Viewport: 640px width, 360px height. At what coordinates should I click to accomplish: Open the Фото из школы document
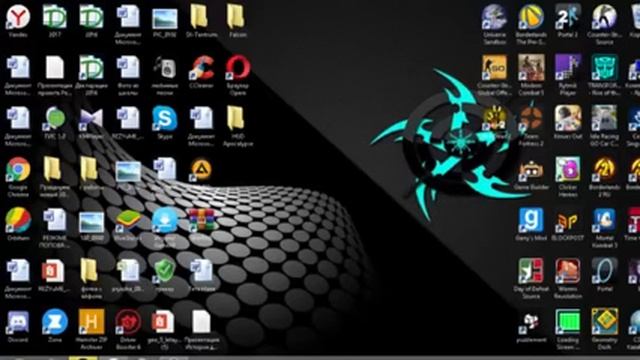(x=128, y=69)
